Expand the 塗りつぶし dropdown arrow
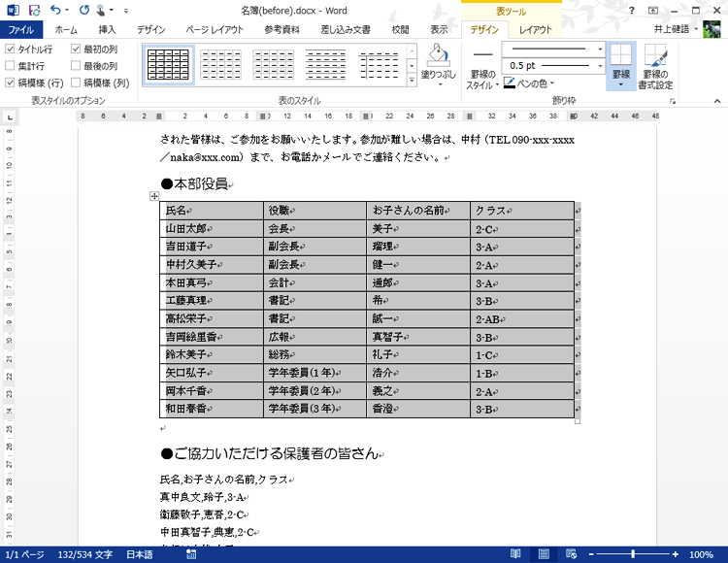 click(x=439, y=84)
